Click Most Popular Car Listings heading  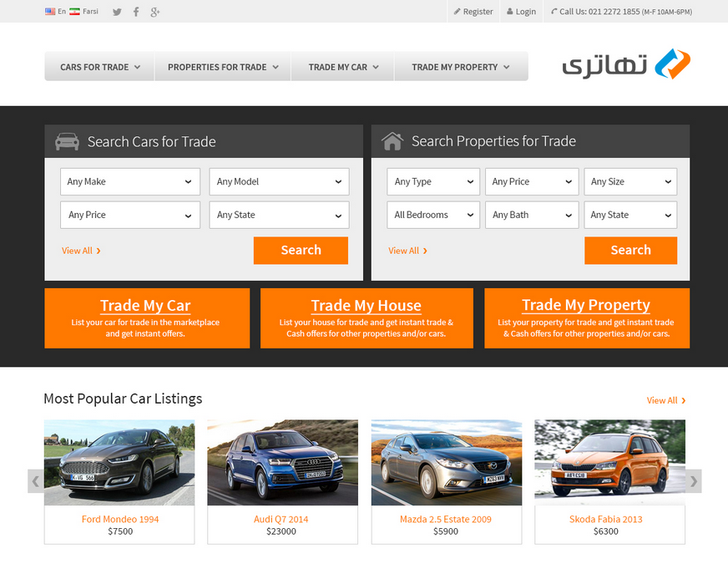pyautogui.click(x=123, y=399)
